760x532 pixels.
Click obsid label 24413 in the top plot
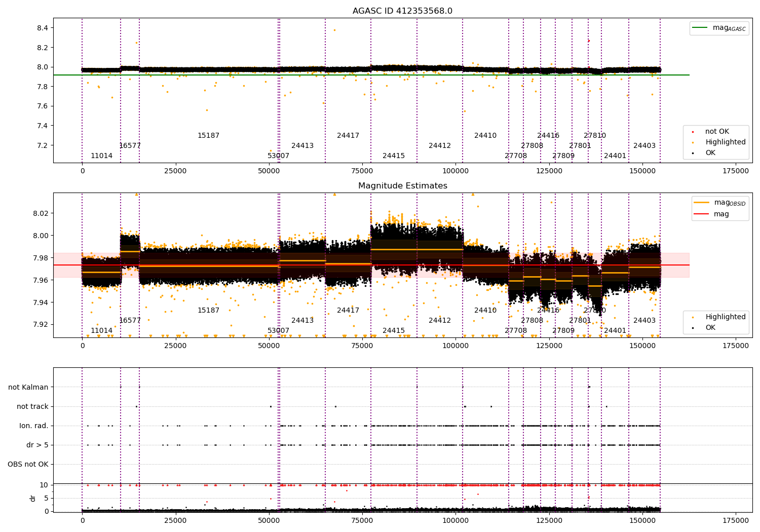click(302, 146)
